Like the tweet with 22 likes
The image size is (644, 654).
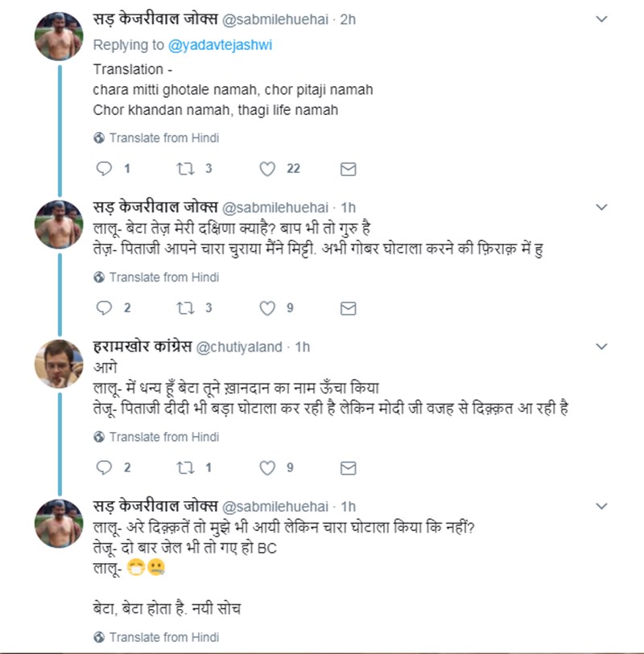267,169
